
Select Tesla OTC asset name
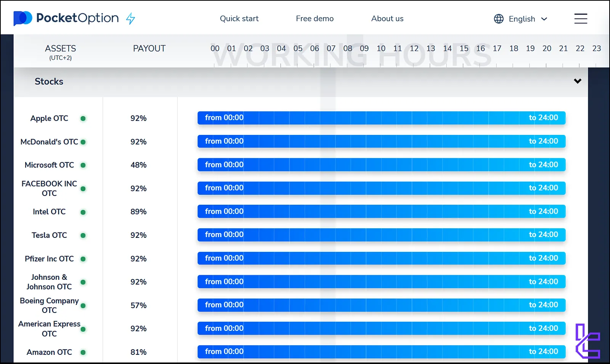49,235
